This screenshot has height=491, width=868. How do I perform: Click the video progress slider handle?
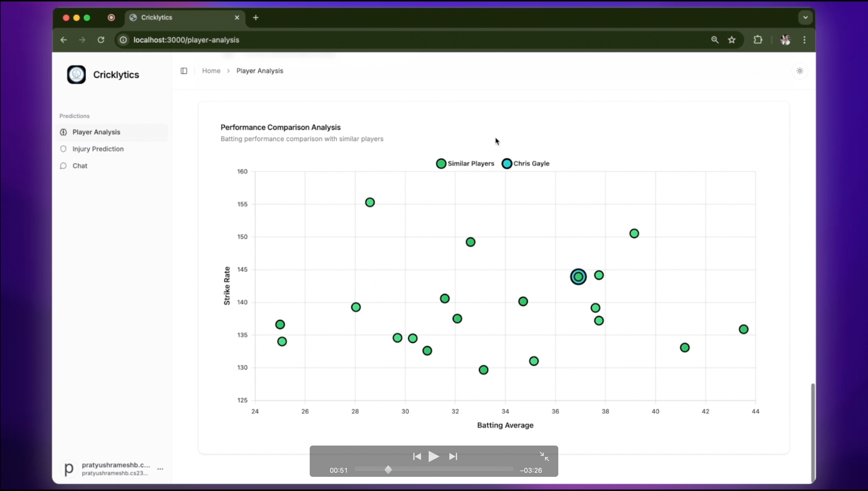tap(388, 470)
